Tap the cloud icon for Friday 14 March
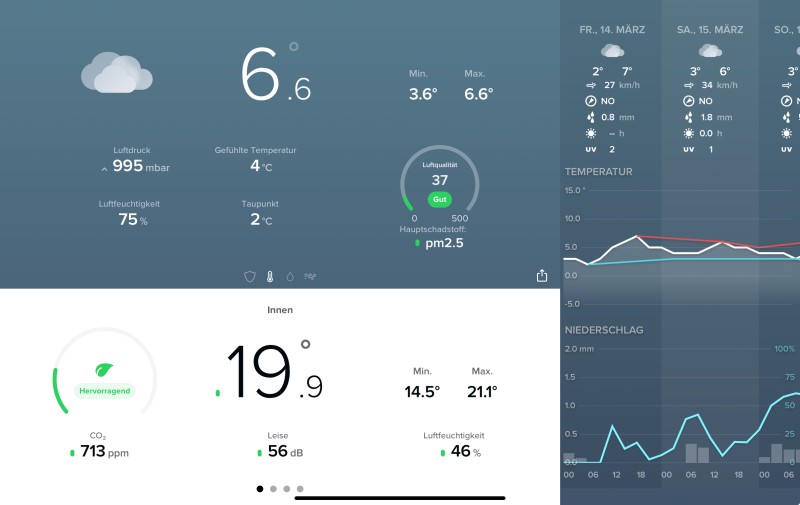800x505 pixels. pyautogui.click(x=612, y=50)
